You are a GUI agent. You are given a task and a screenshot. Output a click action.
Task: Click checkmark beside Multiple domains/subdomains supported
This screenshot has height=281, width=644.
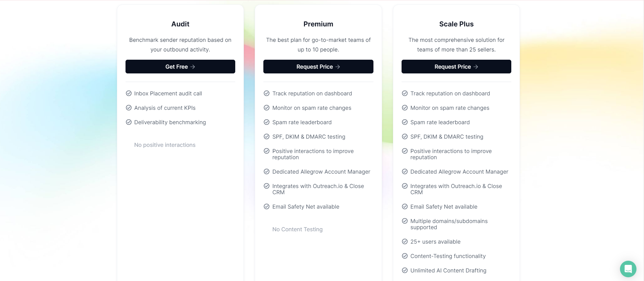[x=405, y=221]
